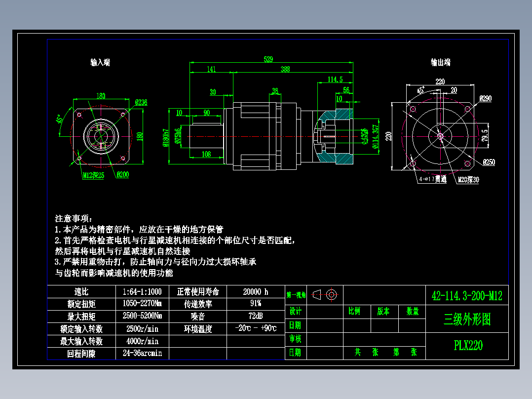Image resolution: width=532 pixels, height=399 pixels.
Task: Toggle the 速比 specification row
Action: pyautogui.click(x=81, y=292)
